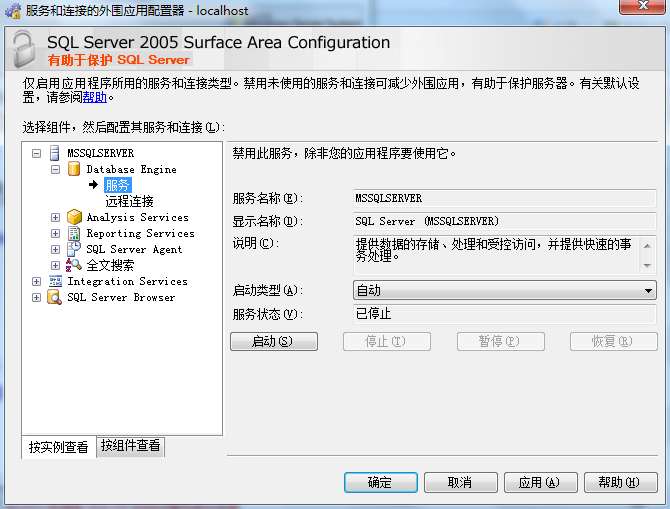
Task: Click the 全文搜索 magnifier icon
Action: point(74,265)
